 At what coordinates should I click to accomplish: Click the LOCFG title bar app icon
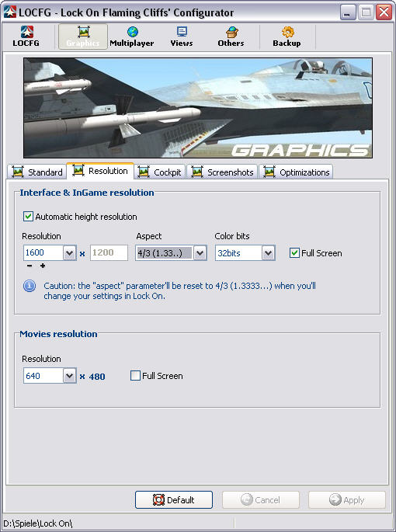(x=10, y=12)
